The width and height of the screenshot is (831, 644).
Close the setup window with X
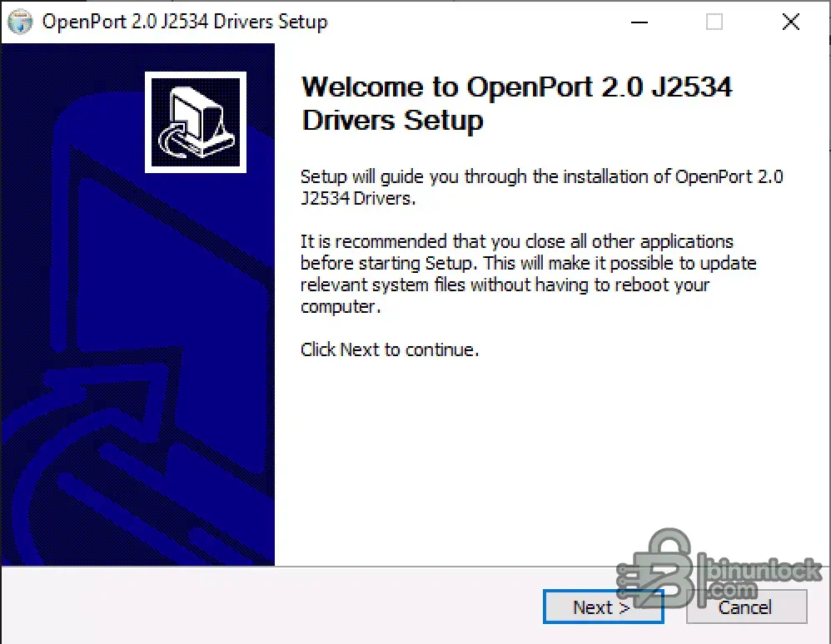791,22
